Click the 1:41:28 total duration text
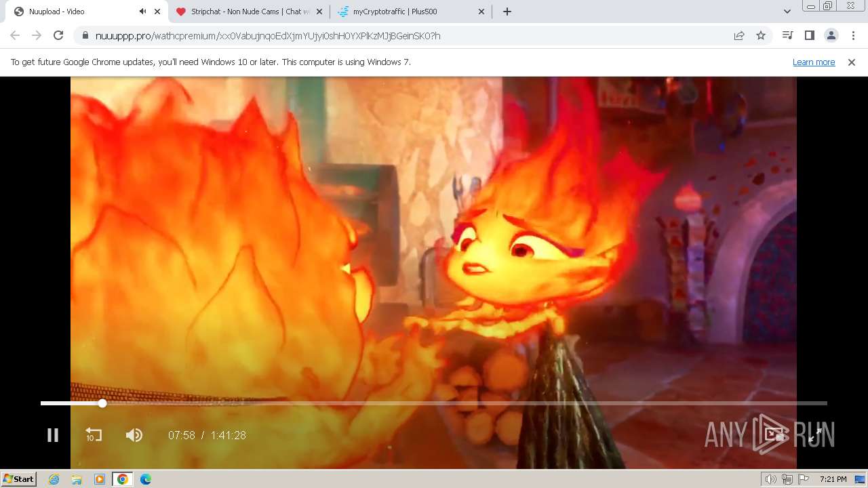This screenshot has width=868, height=488. [228, 435]
